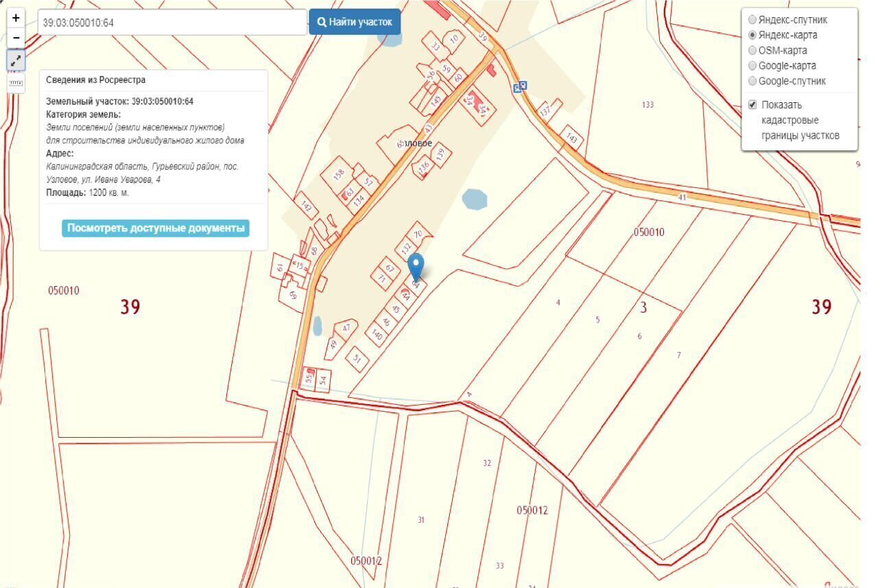Click parcel 137 label
This screenshot has width=878, height=588.
coord(545,110)
